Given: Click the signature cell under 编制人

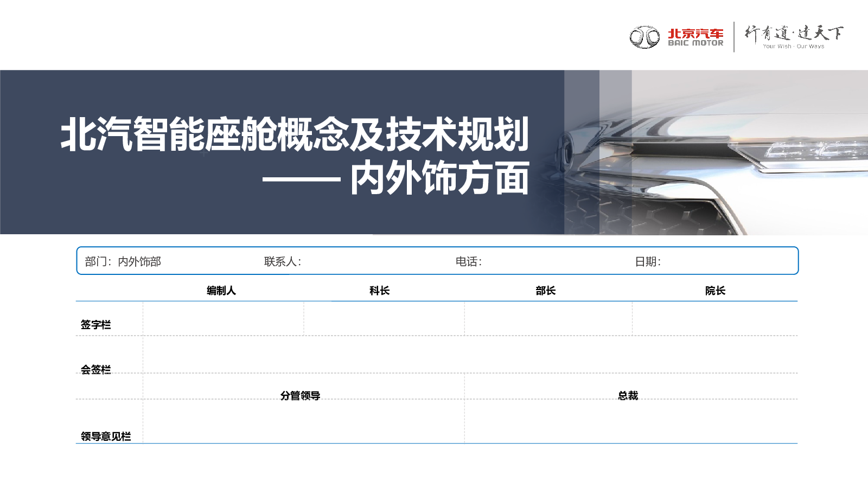Looking at the screenshot, I should tap(224, 318).
